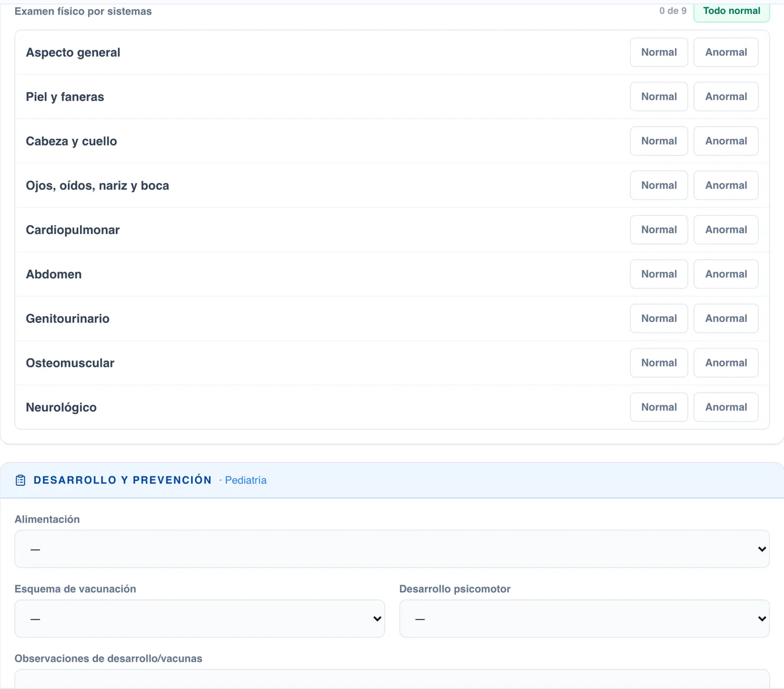Image resolution: width=784 pixels, height=689 pixels.
Task: Select Normal for Cabeza y cuello
Action: point(659,141)
